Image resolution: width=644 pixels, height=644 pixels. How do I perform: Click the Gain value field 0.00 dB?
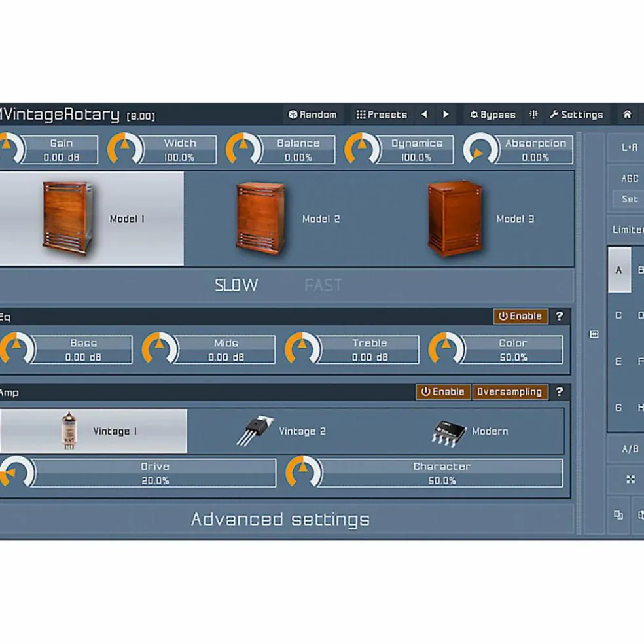pyautogui.click(x=62, y=157)
